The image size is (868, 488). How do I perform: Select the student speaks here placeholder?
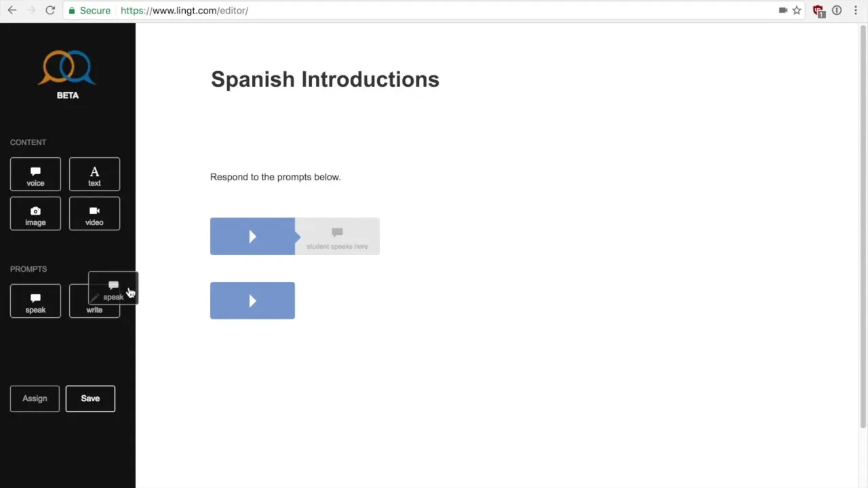[337, 237]
